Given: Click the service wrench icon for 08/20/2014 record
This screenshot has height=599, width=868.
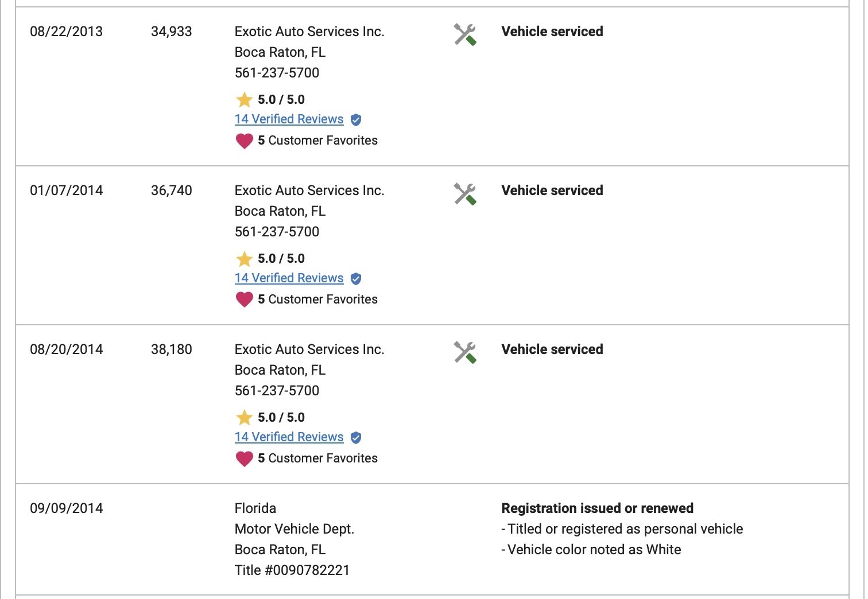Looking at the screenshot, I should pyautogui.click(x=464, y=352).
